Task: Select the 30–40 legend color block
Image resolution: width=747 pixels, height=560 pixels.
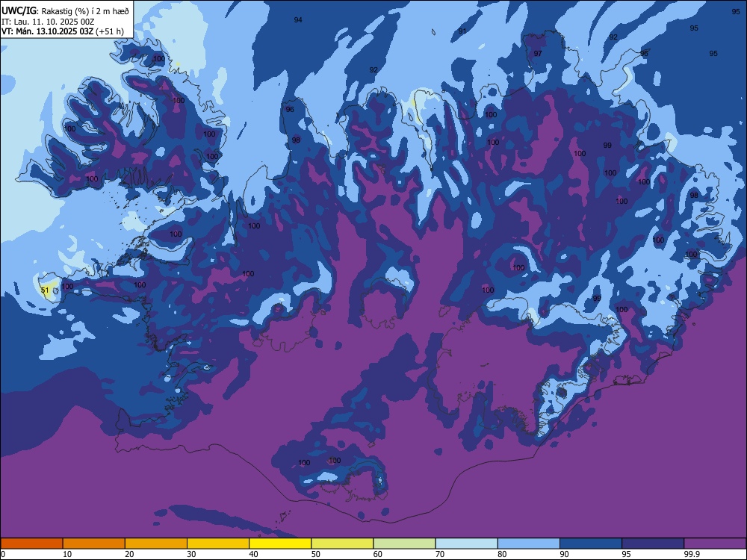Action: pos(218,544)
